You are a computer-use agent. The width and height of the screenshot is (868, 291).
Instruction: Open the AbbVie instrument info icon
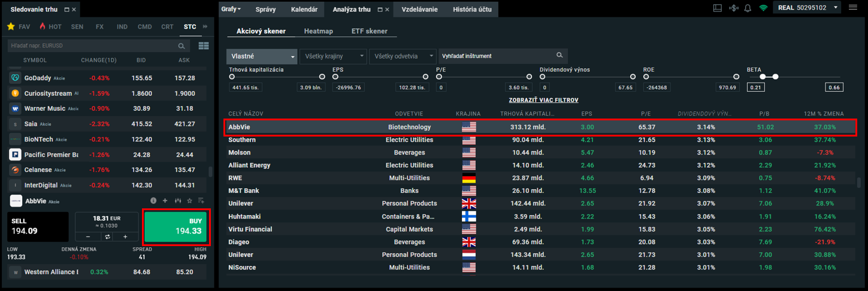point(153,201)
